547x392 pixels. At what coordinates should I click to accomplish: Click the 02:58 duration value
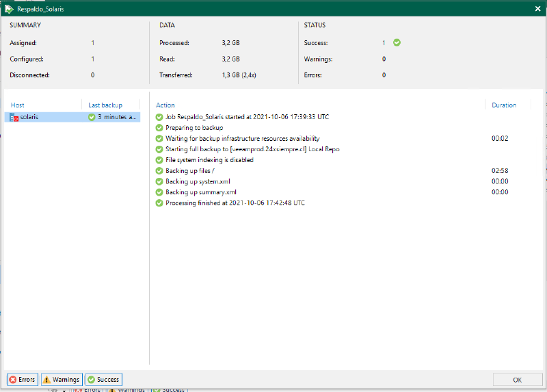500,171
